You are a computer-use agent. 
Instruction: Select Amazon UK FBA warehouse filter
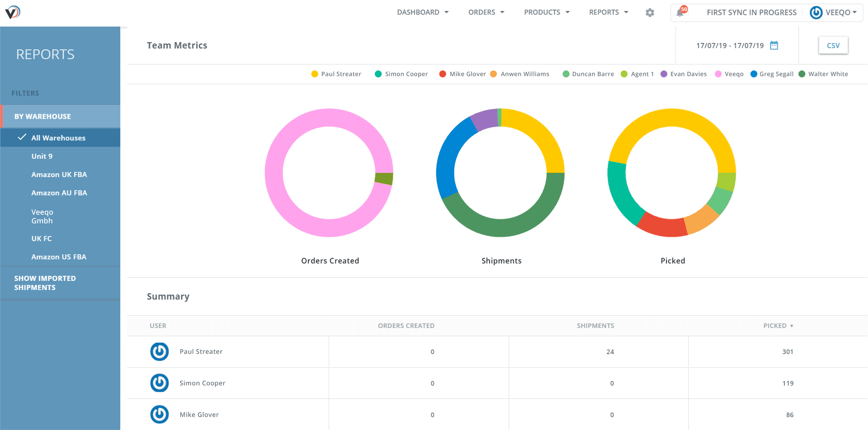(x=60, y=174)
